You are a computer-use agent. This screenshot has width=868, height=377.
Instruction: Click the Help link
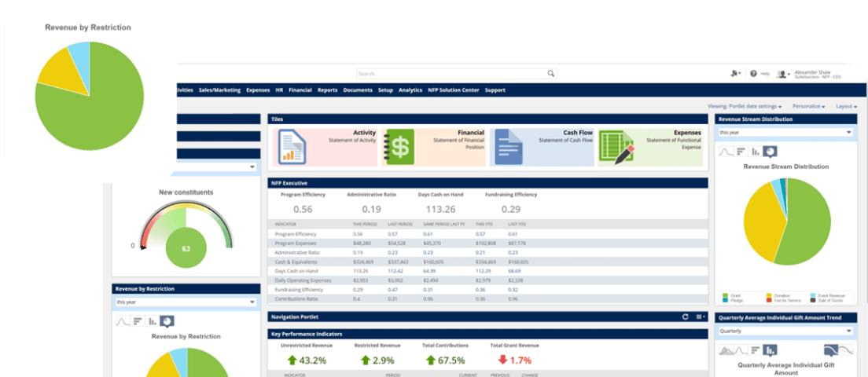tap(765, 74)
